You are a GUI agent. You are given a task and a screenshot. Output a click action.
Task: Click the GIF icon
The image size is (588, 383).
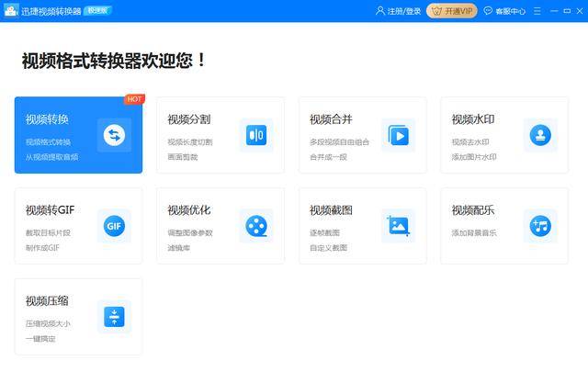114,225
